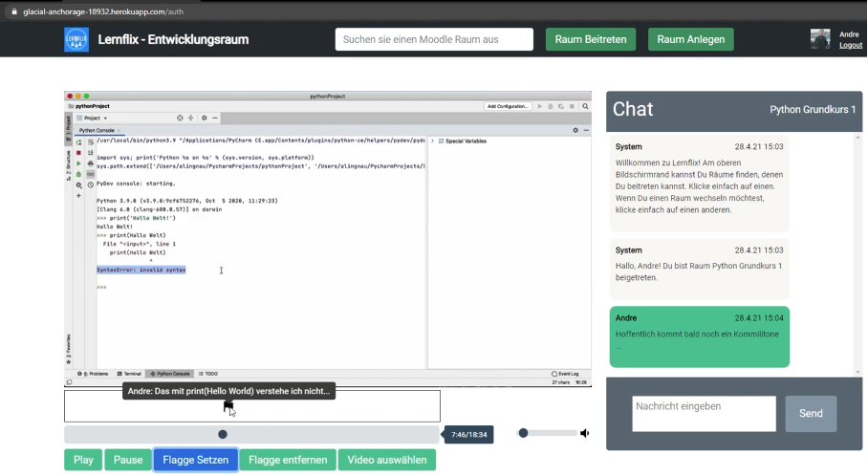868x476 pixels.
Task: Expand the Special Variables node
Action: (x=432, y=141)
